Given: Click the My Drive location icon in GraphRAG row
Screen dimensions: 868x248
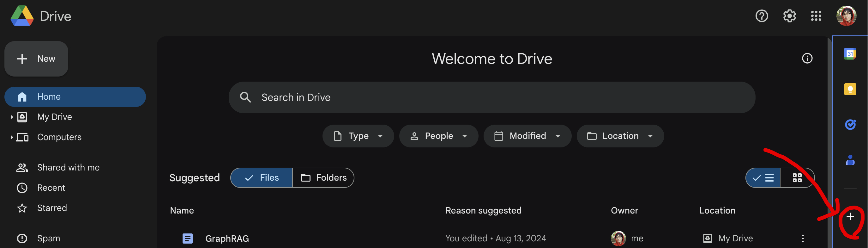Looking at the screenshot, I should click(707, 238).
